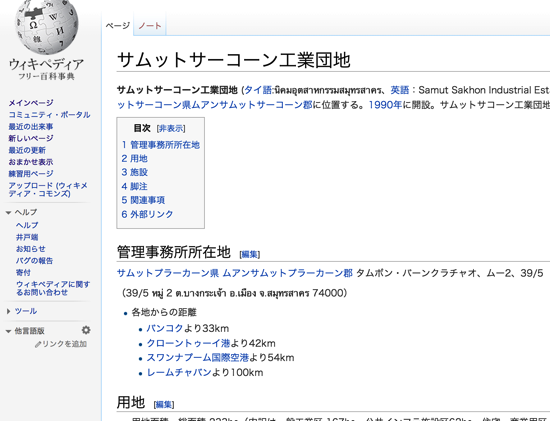
Task: Jump to contents item 6 外部リンク
Action: point(147,214)
